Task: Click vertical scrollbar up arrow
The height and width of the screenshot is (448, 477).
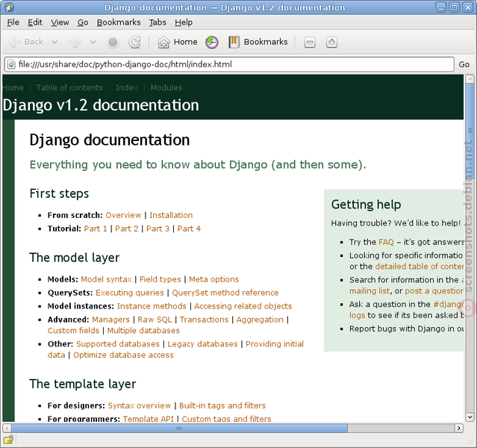Action: click(x=470, y=78)
